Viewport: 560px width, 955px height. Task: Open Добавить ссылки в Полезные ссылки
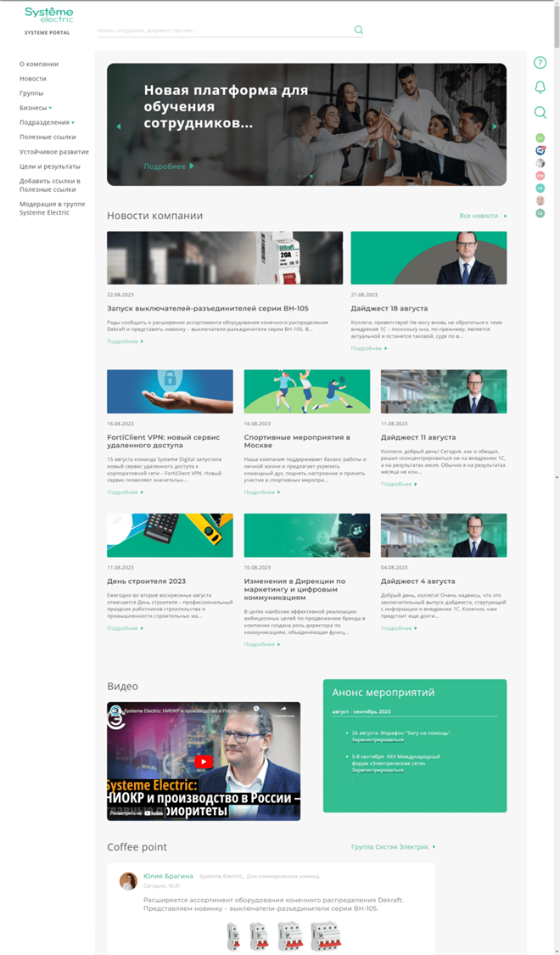point(50,185)
